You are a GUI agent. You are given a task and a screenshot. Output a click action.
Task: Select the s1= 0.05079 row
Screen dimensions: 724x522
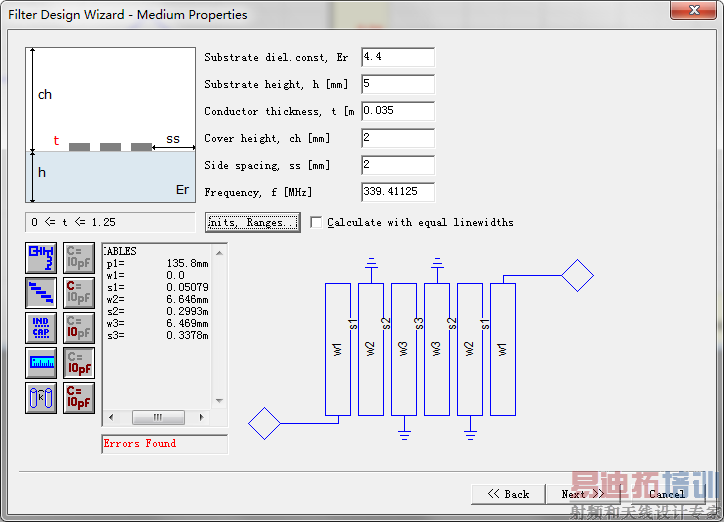[x=157, y=288]
